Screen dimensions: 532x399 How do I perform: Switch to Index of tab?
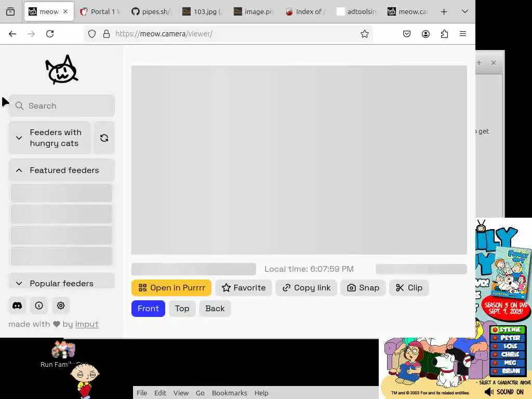coord(305,11)
